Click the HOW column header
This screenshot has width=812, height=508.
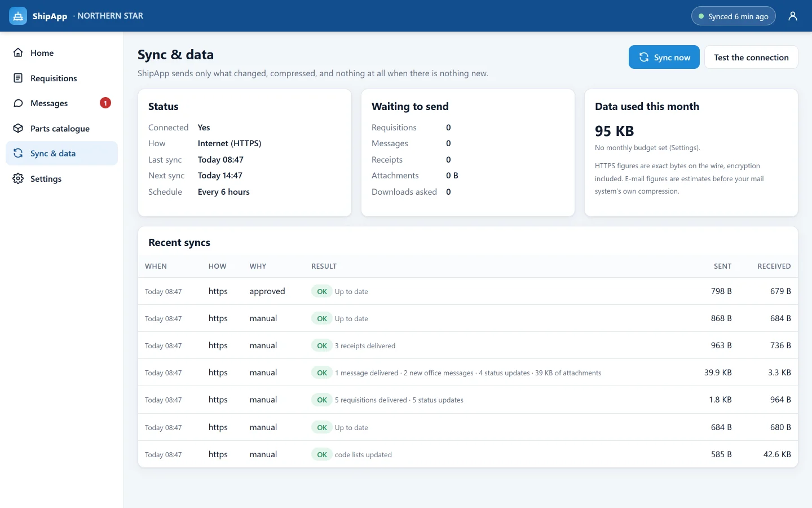click(218, 266)
